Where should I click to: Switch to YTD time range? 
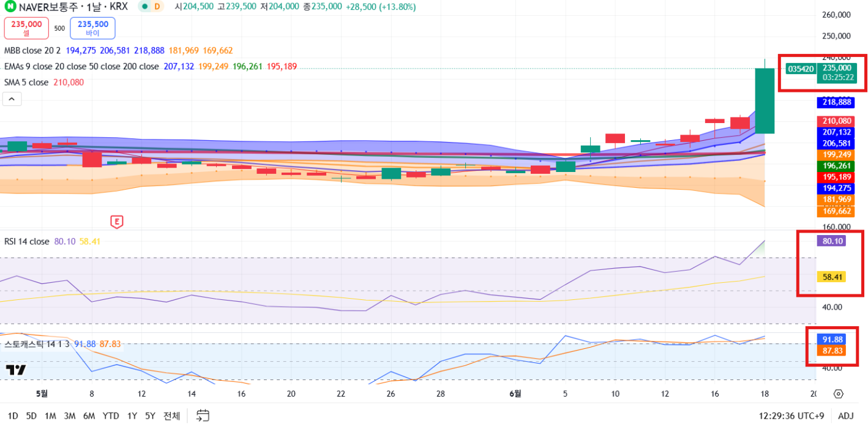tap(111, 416)
